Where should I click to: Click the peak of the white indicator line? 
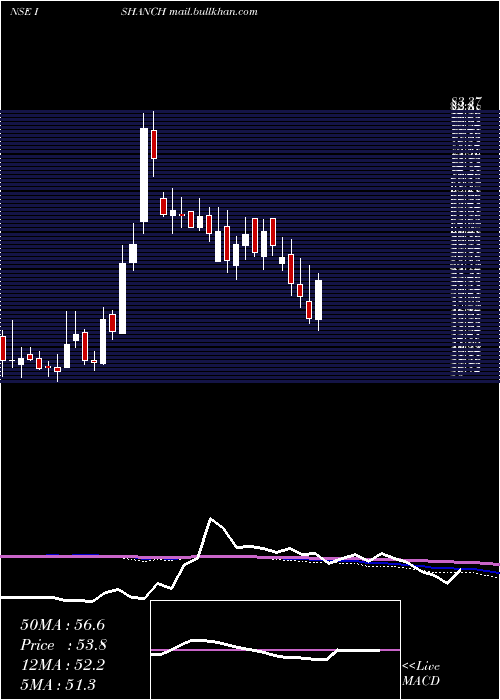point(211,519)
